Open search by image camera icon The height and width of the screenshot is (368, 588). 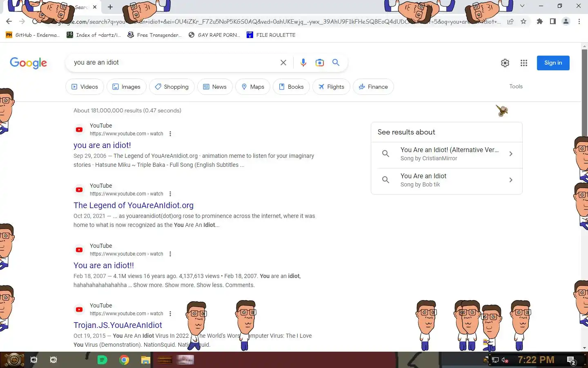click(320, 63)
